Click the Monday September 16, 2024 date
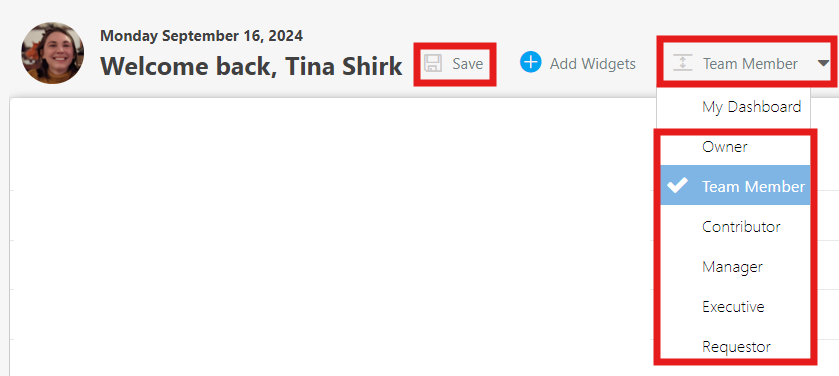Image resolution: width=839 pixels, height=376 pixels. [x=201, y=36]
